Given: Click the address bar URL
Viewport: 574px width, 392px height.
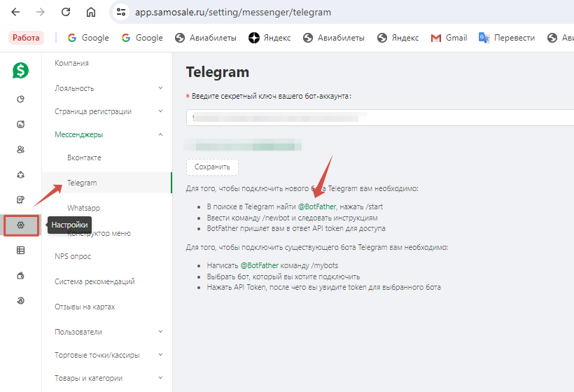Looking at the screenshot, I should tap(233, 12).
